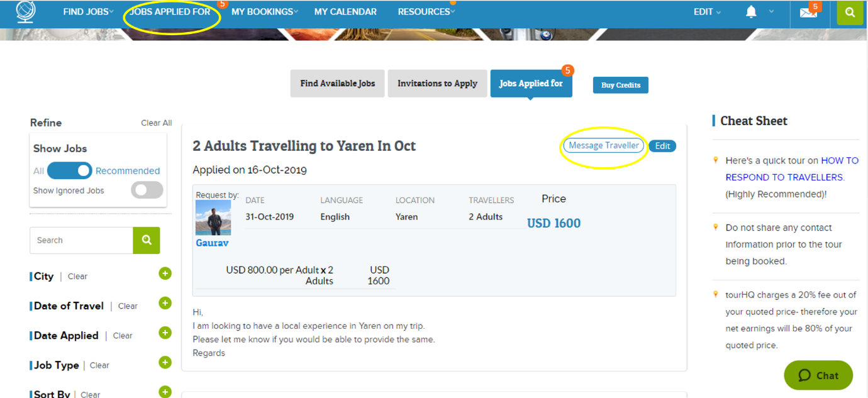The width and height of the screenshot is (868, 398).
Task: Click the Buy Credits button
Action: click(x=620, y=86)
